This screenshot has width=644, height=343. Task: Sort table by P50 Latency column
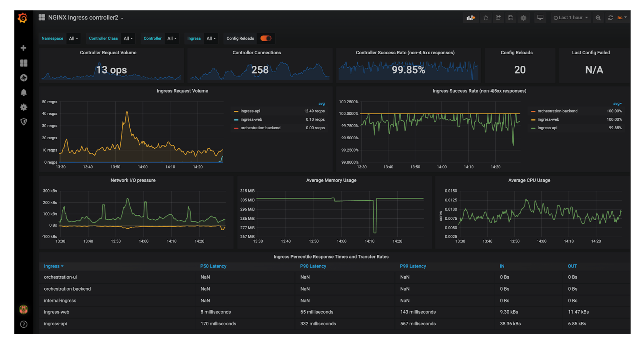tap(213, 266)
